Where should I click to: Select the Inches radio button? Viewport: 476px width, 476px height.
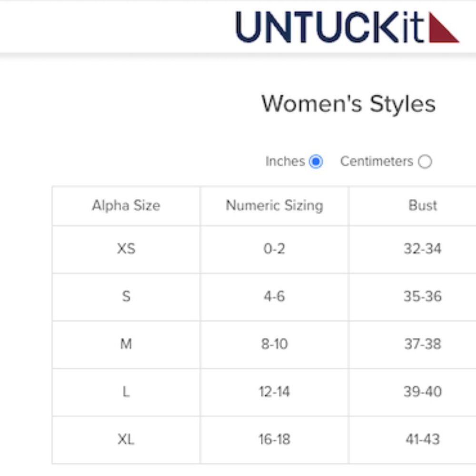coord(316,161)
